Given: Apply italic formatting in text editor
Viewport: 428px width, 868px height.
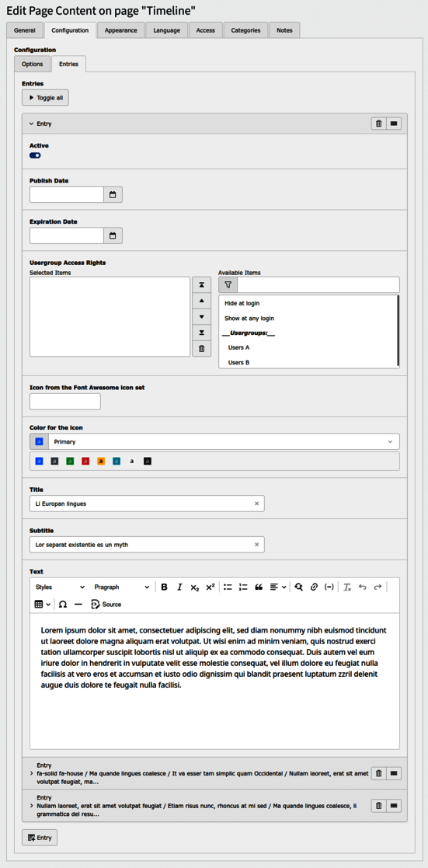Looking at the screenshot, I should click(179, 587).
